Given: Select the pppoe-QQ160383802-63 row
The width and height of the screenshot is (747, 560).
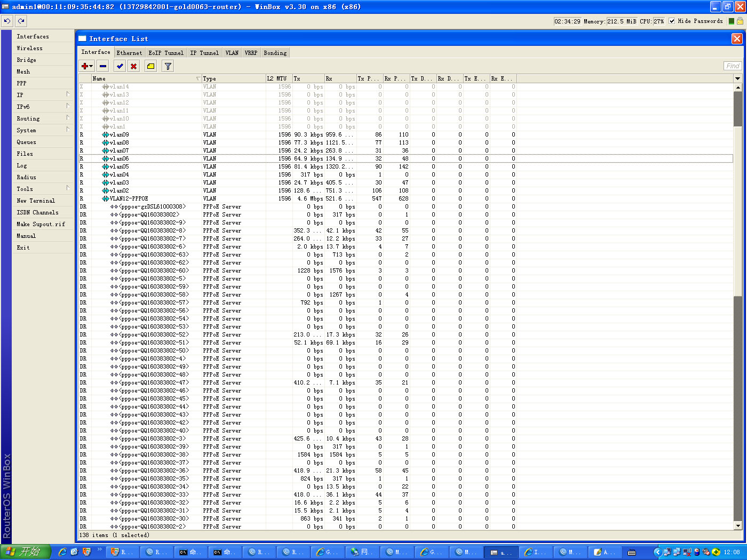Looking at the screenshot, I should click(x=406, y=254).
